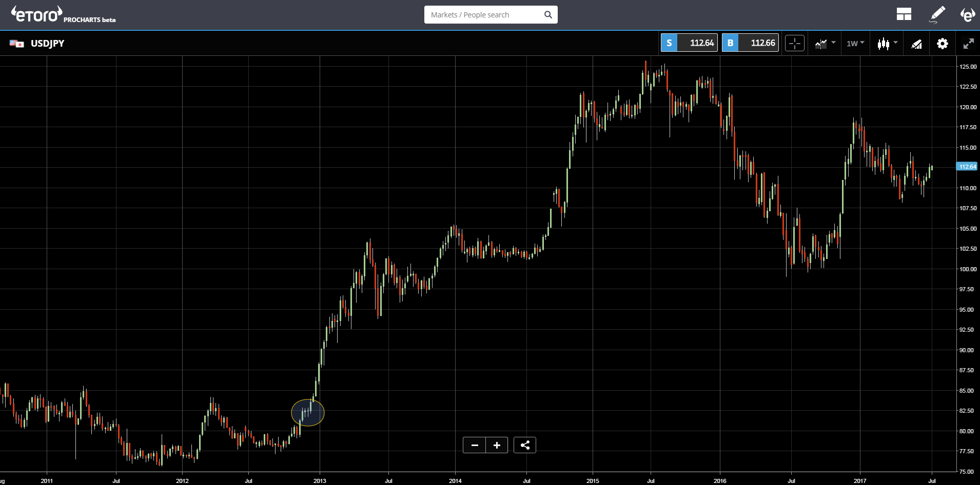Click the 100.00 price axis label

[968, 269]
